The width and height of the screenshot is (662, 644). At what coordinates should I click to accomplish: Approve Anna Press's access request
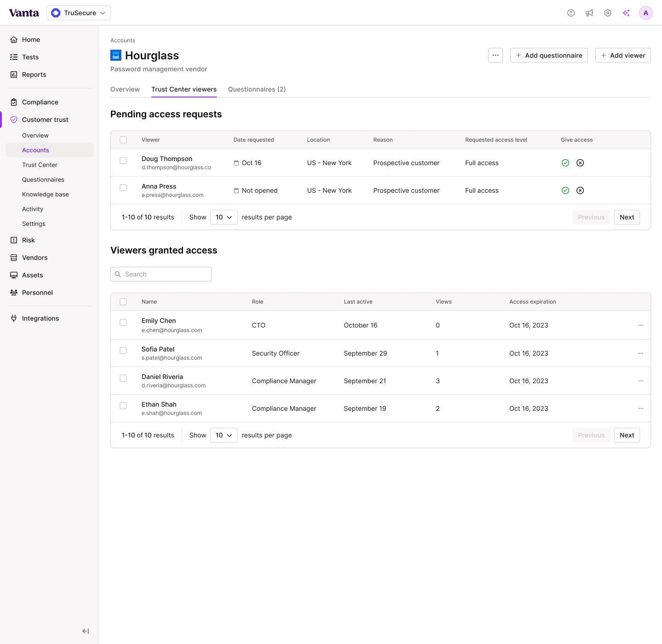coord(565,190)
